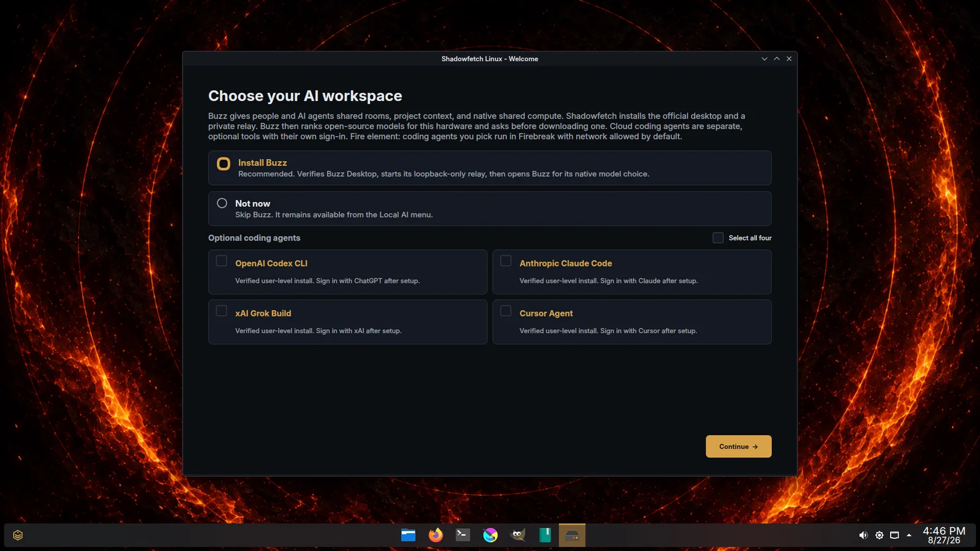Click the 'Sign in with ChatGPT after setup' text

pyautogui.click(x=367, y=281)
